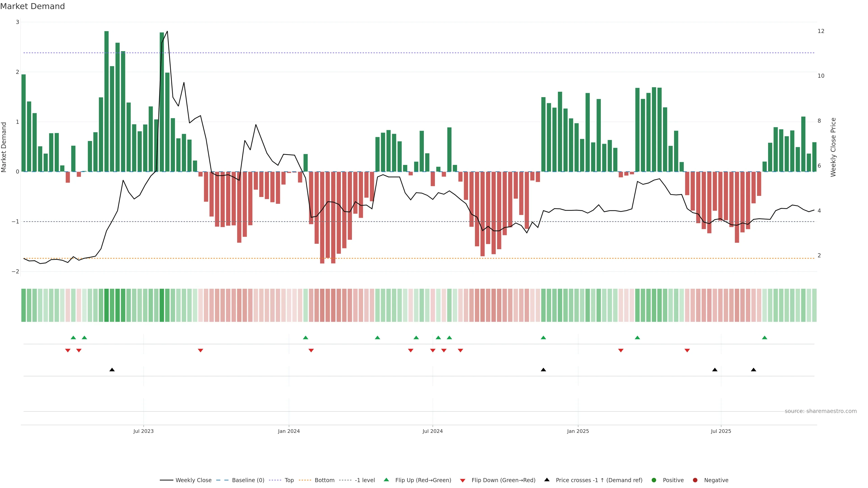Click the -1 level legend entry
The height and width of the screenshot is (488, 868).
point(365,480)
